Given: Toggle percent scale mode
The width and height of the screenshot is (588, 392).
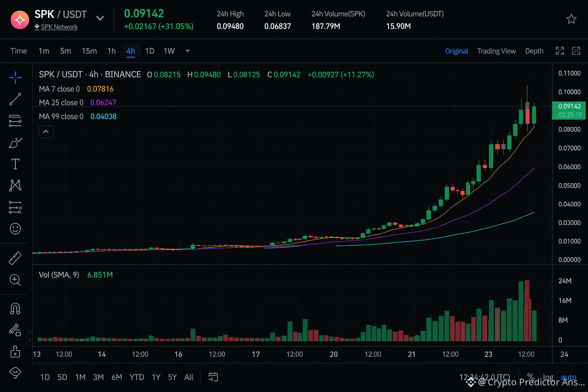Looking at the screenshot, I should click(531, 377).
